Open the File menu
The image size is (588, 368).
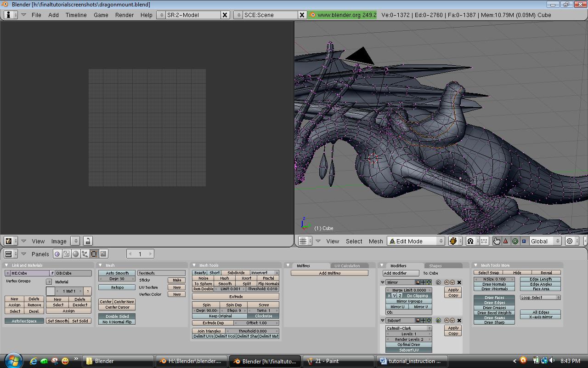click(x=38, y=15)
